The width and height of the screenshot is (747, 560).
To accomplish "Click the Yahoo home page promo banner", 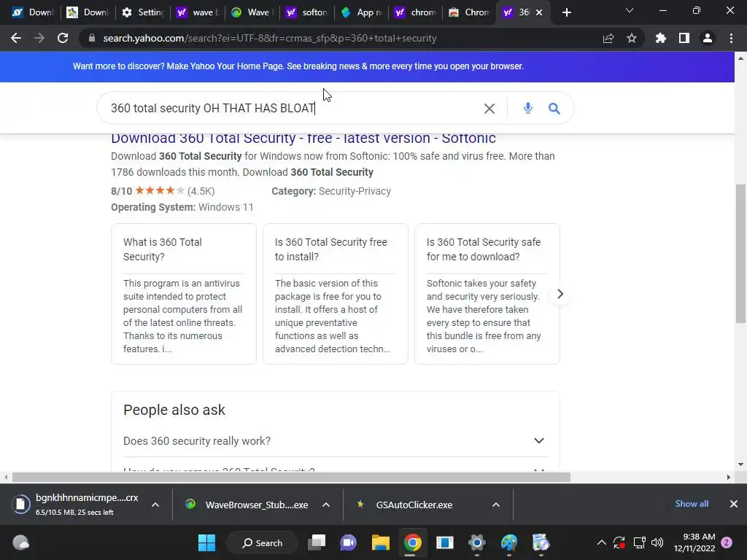I will 298,66.
